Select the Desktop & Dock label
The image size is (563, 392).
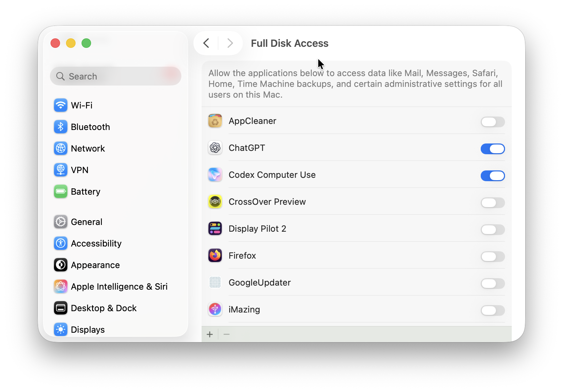104,308
